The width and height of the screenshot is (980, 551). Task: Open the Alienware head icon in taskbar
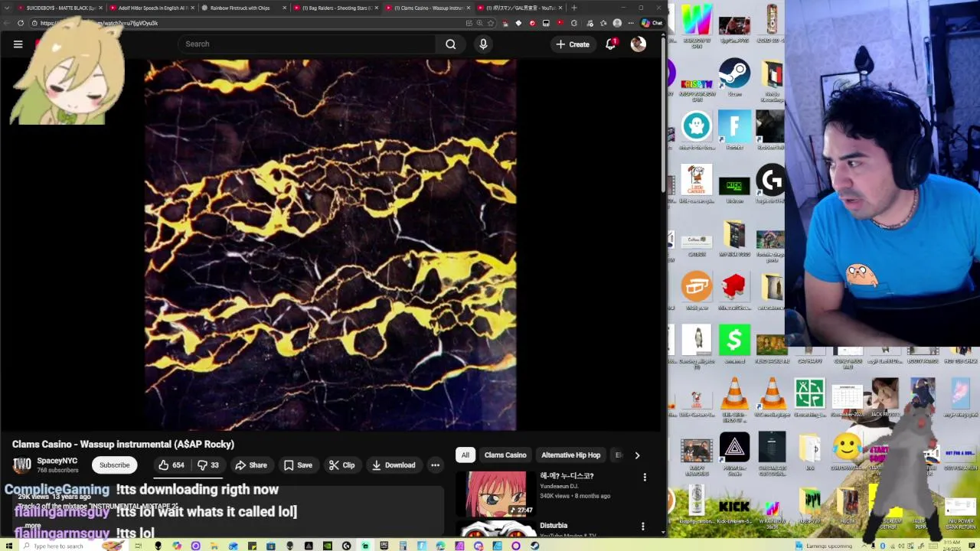[158, 546]
